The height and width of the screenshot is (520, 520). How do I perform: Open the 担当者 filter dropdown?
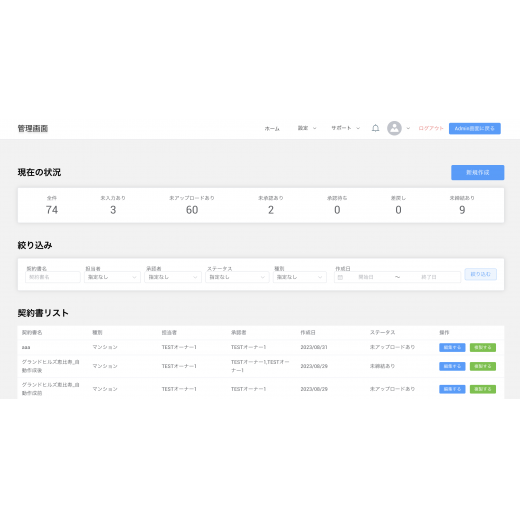pyautogui.click(x=112, y=277)
